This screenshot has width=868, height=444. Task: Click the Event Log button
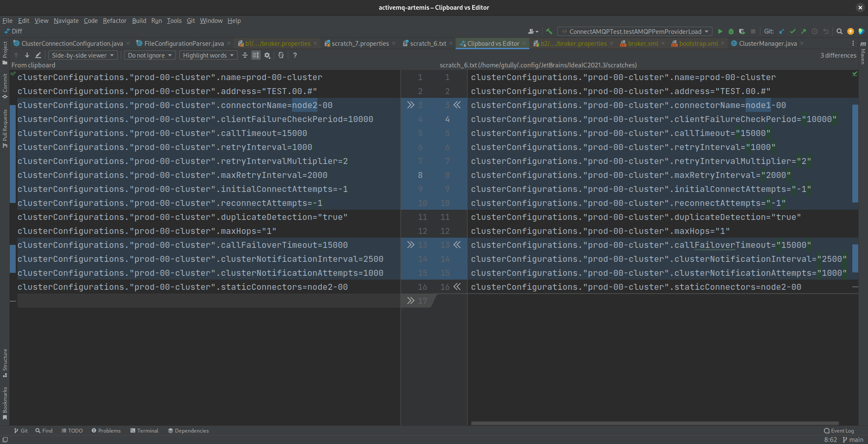(839, 430)
